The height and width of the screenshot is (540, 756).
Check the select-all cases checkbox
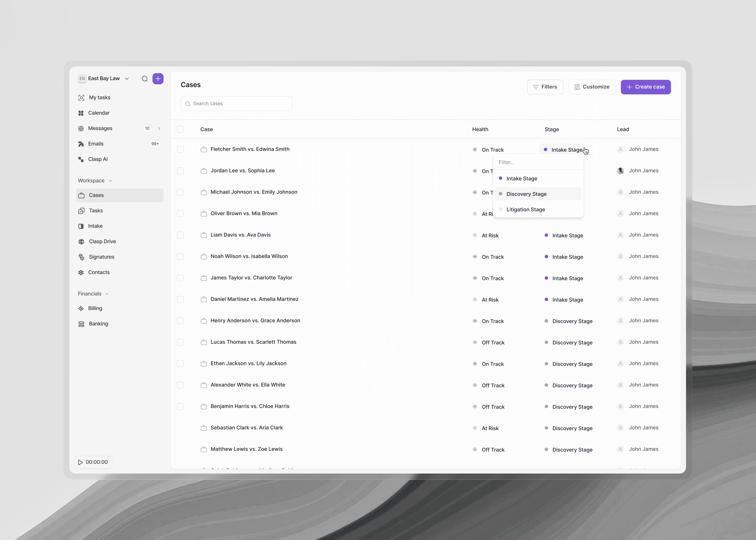180,129
